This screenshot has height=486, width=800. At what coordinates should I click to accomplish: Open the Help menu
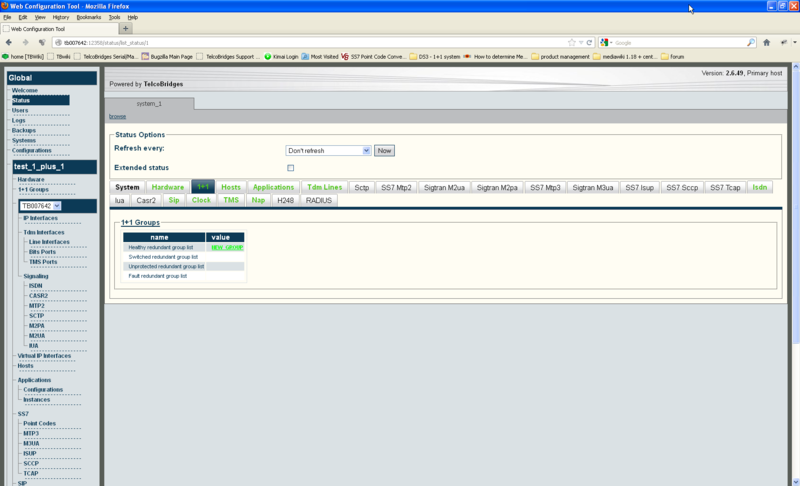pyautogui.click(x=133, y=17)
